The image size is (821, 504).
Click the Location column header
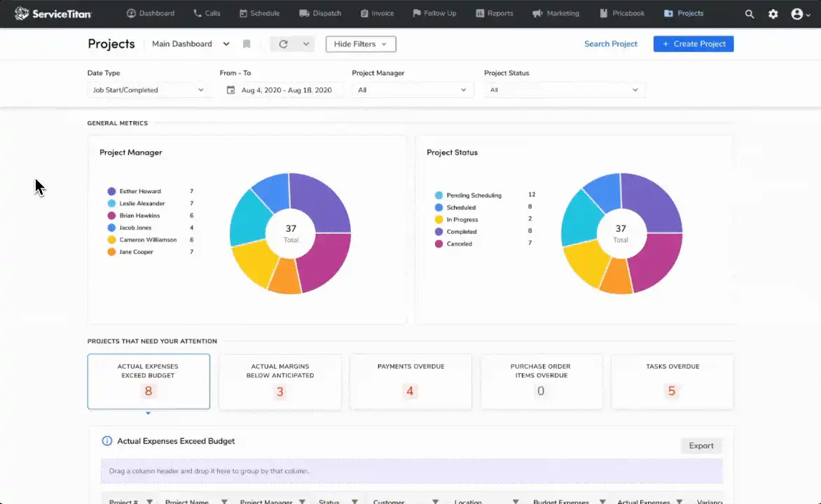[x=467, y=501]
